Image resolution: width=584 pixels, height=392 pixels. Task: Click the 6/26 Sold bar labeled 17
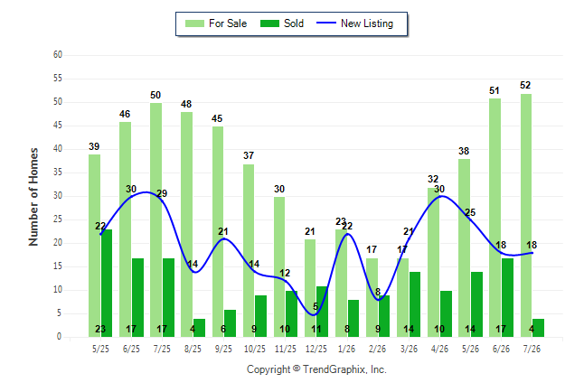pos(507,298)
